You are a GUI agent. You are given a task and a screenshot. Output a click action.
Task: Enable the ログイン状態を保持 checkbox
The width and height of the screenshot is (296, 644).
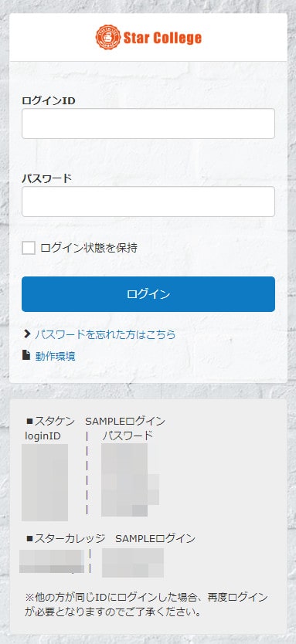click(x=29, y=248)
